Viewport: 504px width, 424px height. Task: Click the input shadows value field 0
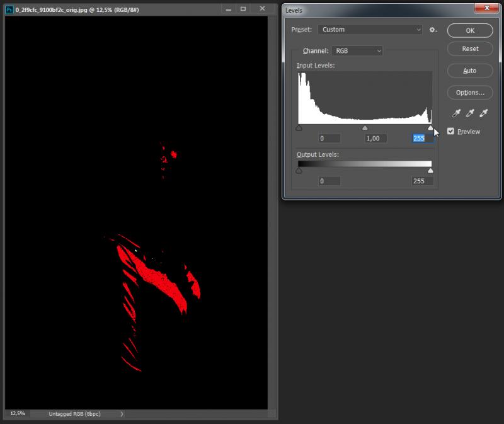pyautogui.click(x=329, y=139)
